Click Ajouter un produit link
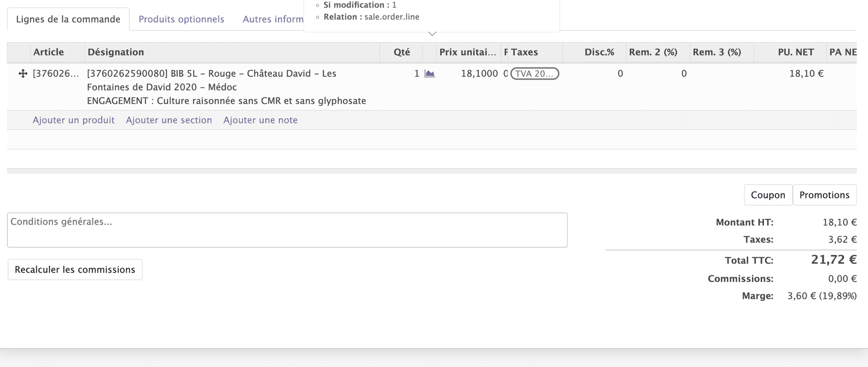Viewport: 868px width, 367px height. tap(73, 120)
